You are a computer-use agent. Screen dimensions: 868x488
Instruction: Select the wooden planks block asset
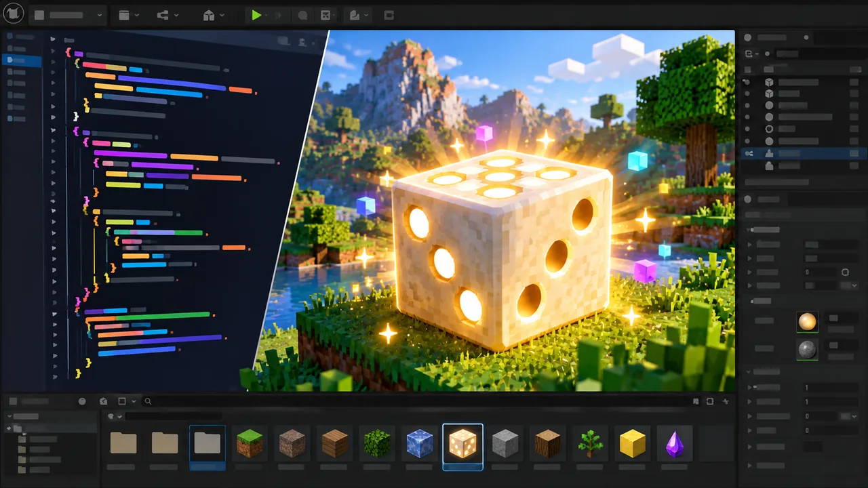(334, 444)
